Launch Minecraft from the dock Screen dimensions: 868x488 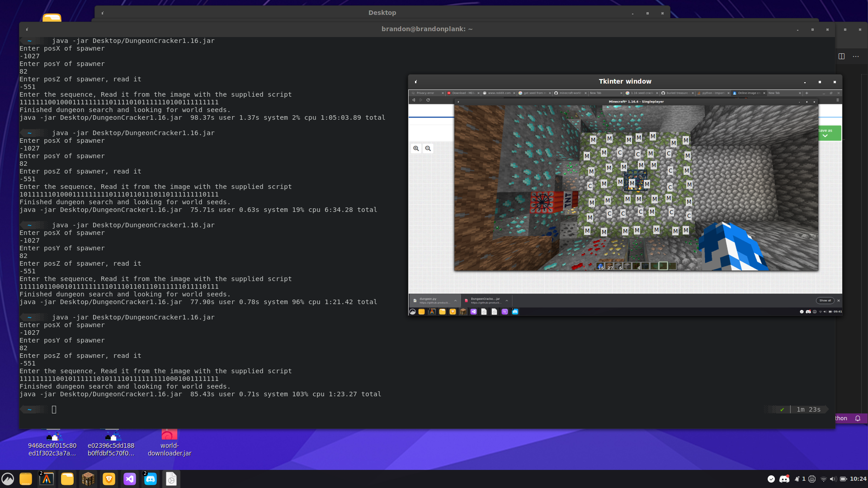[88, 479]
